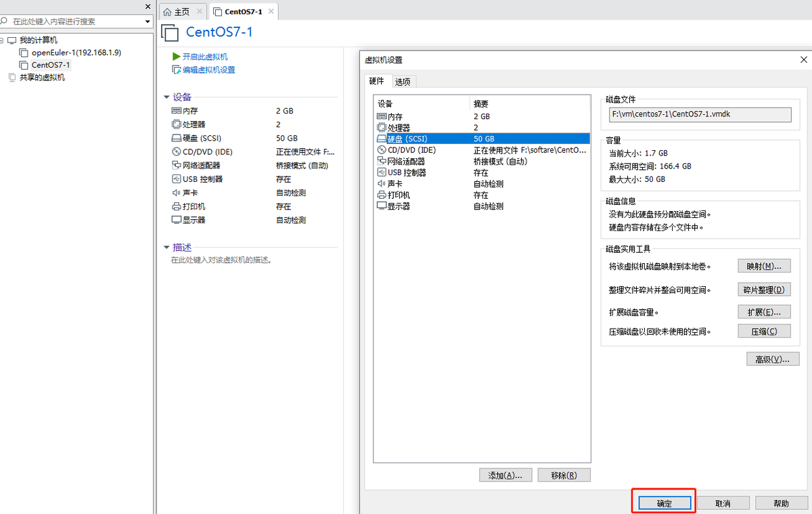Image resolution: width=812 pixels, height=514 pixels.
Task: Click the home icon on 主页 tab
Action: (x=167, y=12)
